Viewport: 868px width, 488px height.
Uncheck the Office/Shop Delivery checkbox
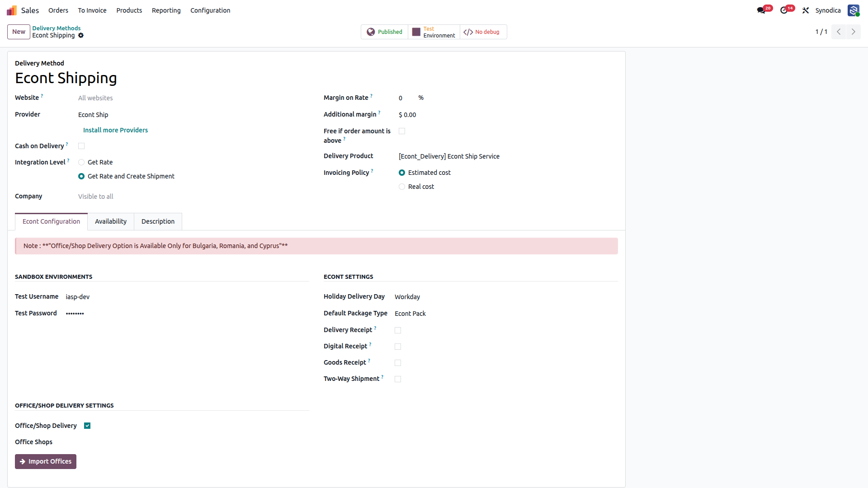pyautogui.click(x=87, y=426)
